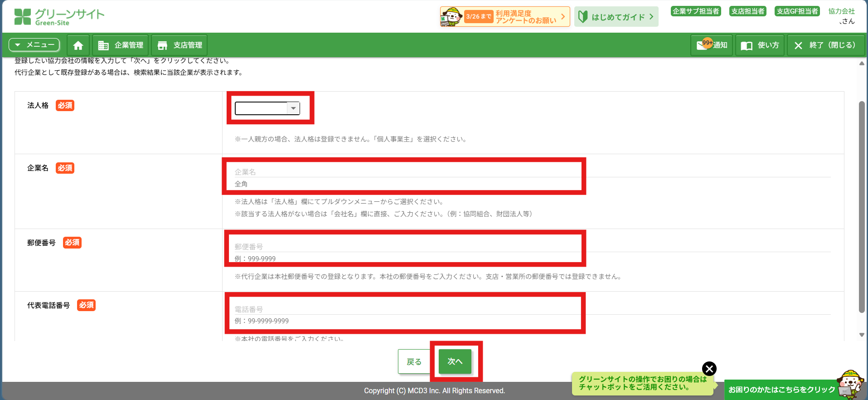This screenshot has height=400, width=868.
Task: Open the 企業管理 menu
Action: click(x=121, y=45)
